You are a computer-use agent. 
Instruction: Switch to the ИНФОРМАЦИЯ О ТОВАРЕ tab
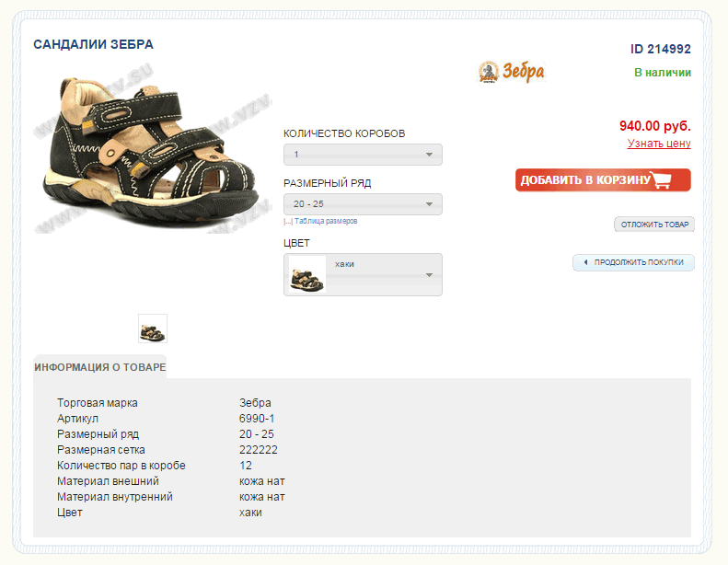point(100,367)
